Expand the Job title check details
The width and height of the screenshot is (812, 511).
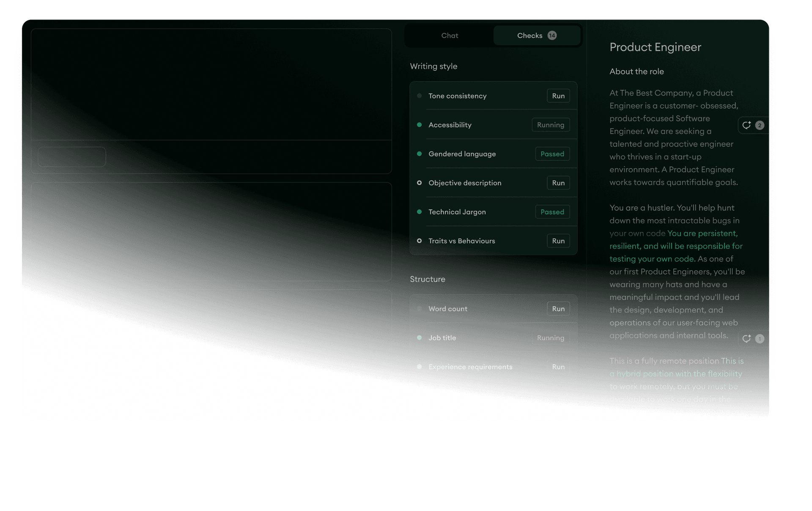pos(442,338)
